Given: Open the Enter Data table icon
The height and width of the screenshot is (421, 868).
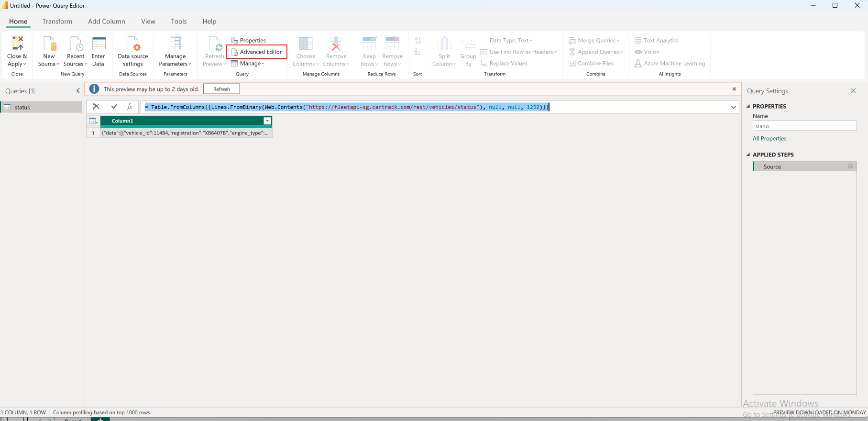Looking at the screenshot, I should click(99, 44).
